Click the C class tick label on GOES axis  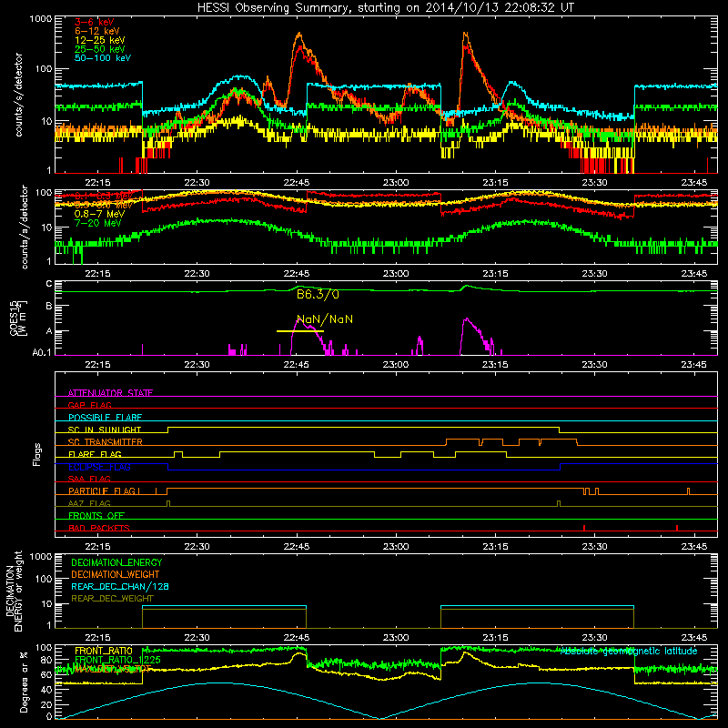pos(49,284)
